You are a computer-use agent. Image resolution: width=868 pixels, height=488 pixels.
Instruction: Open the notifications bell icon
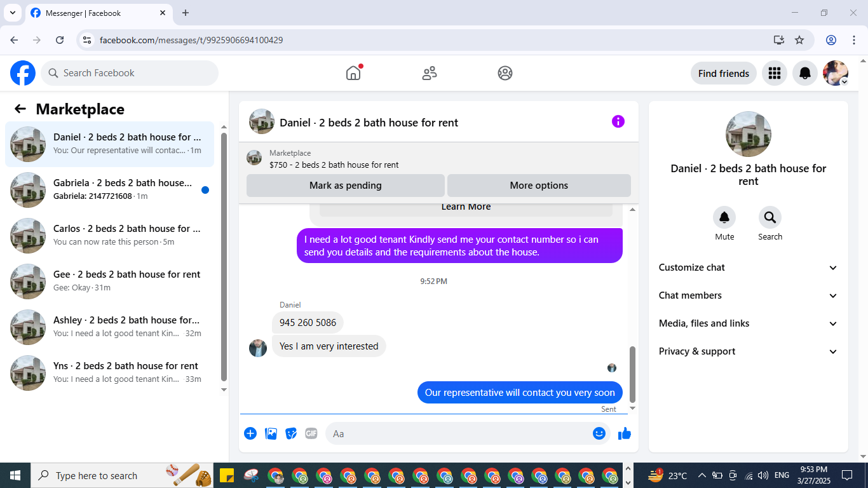(x=805, y=73)
